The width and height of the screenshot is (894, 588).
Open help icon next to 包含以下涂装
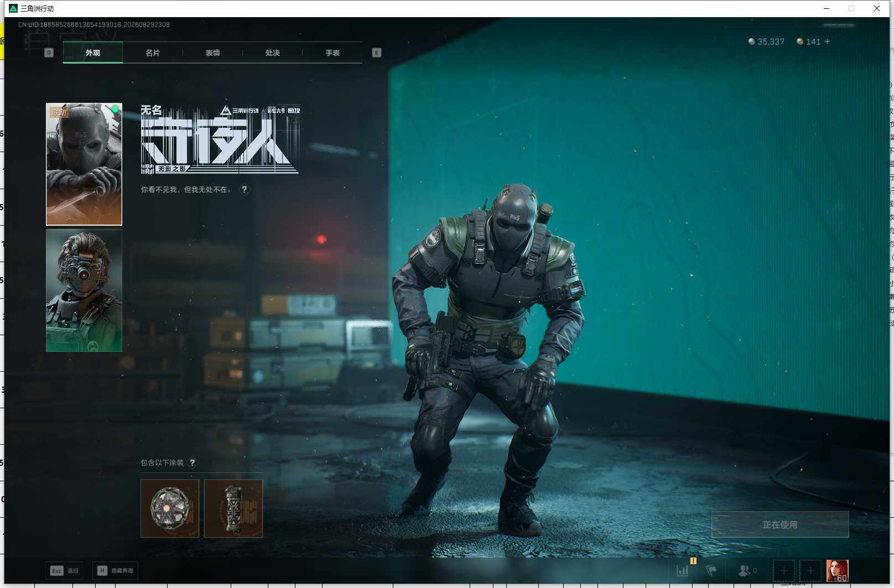click(x=193, y=462)
